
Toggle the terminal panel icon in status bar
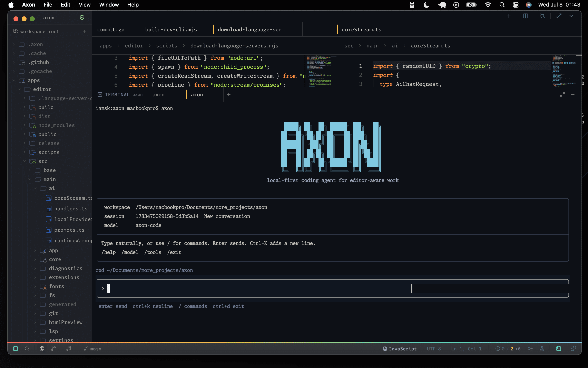pyautogui.click(x=559, y=349)
